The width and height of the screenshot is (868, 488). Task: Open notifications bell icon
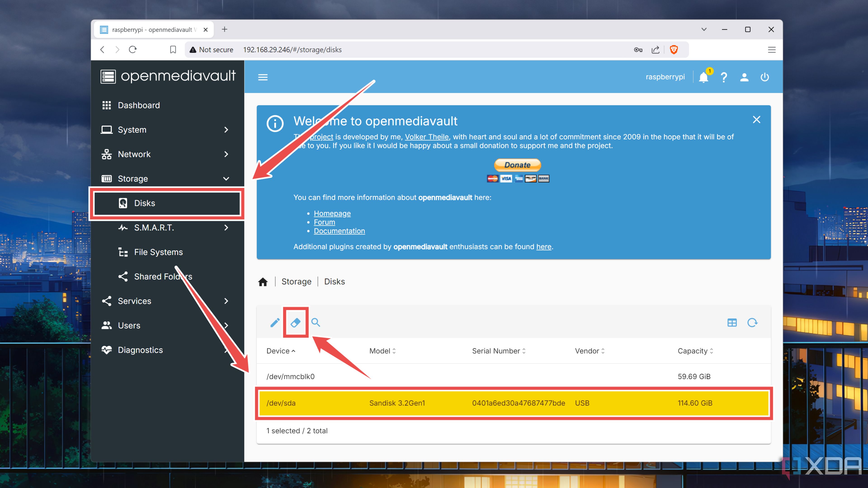[x=704, y=77]
